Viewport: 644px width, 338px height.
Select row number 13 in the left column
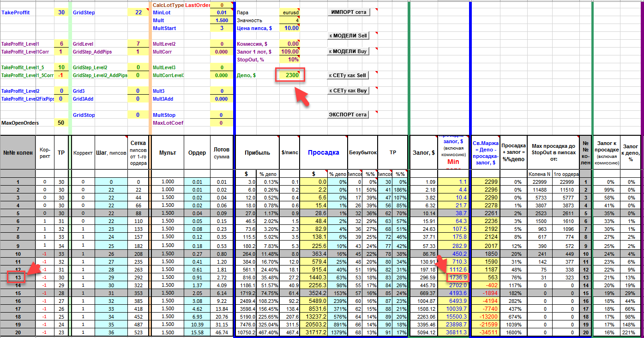[x=18, y=278]
